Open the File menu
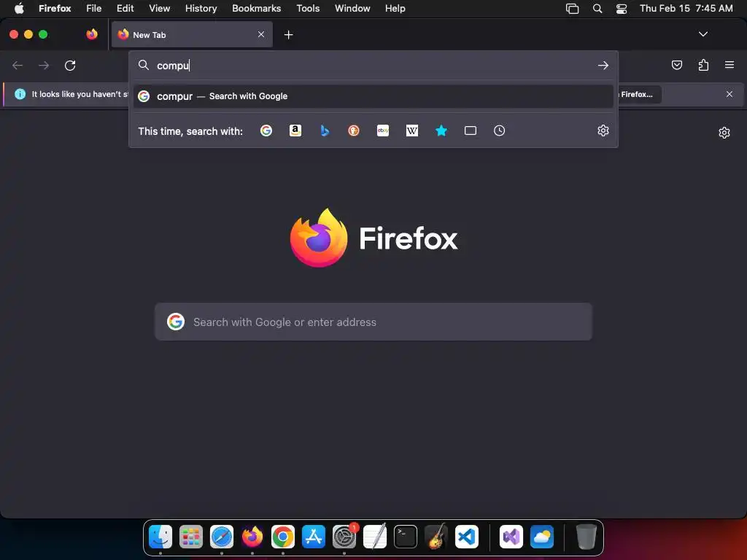 (94, 8)
